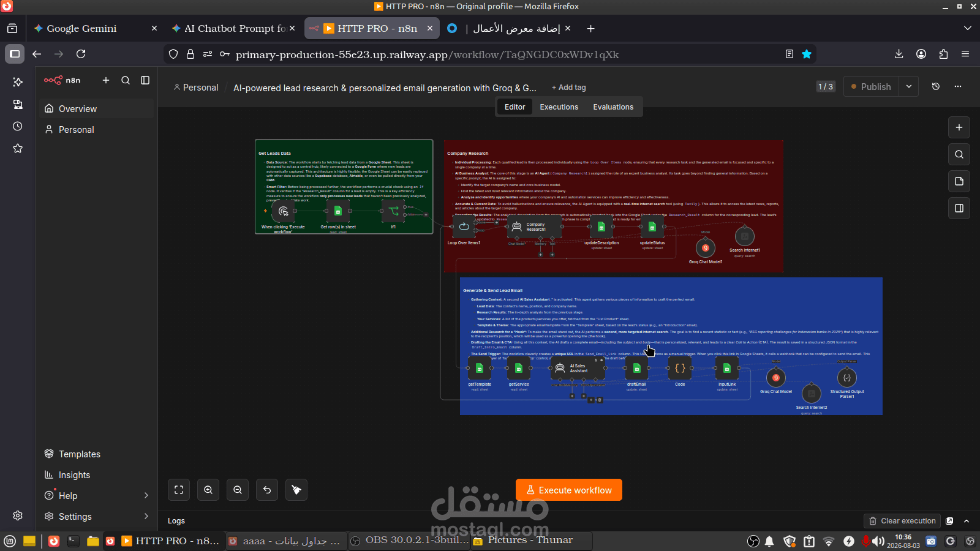
Task: Select the Search internet1 tool node
Action: [x=745, y=236]
